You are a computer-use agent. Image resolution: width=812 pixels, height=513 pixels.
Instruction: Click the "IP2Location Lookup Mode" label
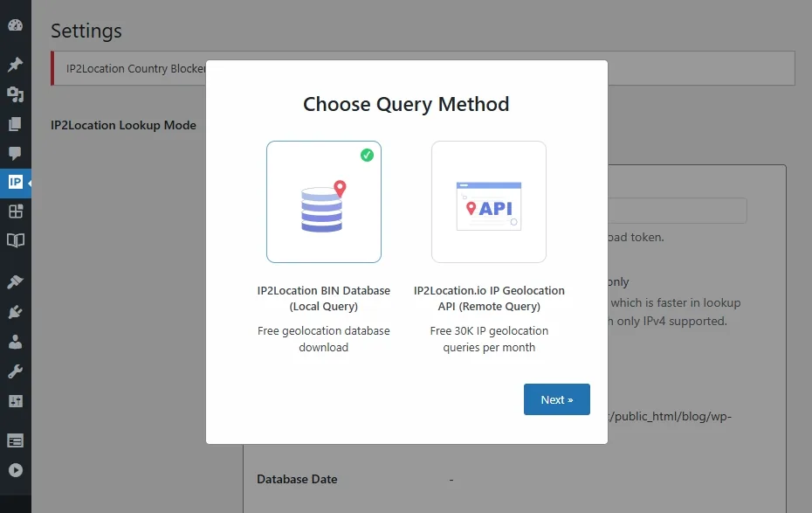(x=123, y=125)
